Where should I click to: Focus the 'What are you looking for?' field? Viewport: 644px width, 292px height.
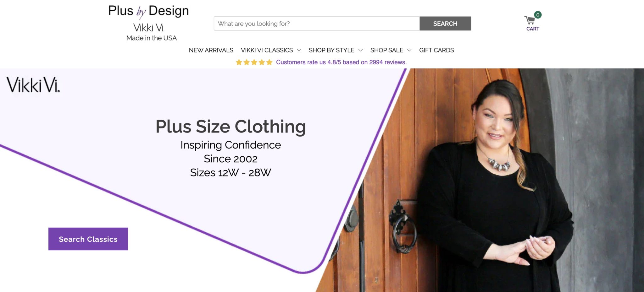317,24
